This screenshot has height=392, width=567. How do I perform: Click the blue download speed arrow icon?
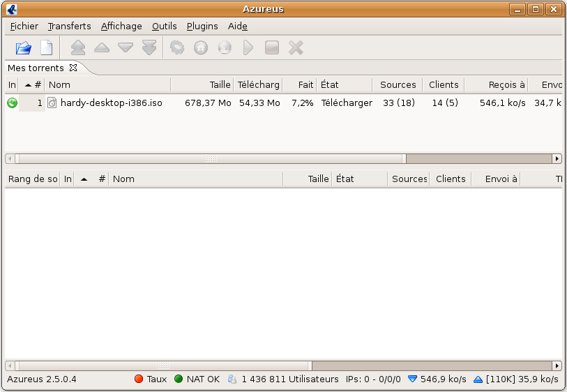click(x=412, y=379)
